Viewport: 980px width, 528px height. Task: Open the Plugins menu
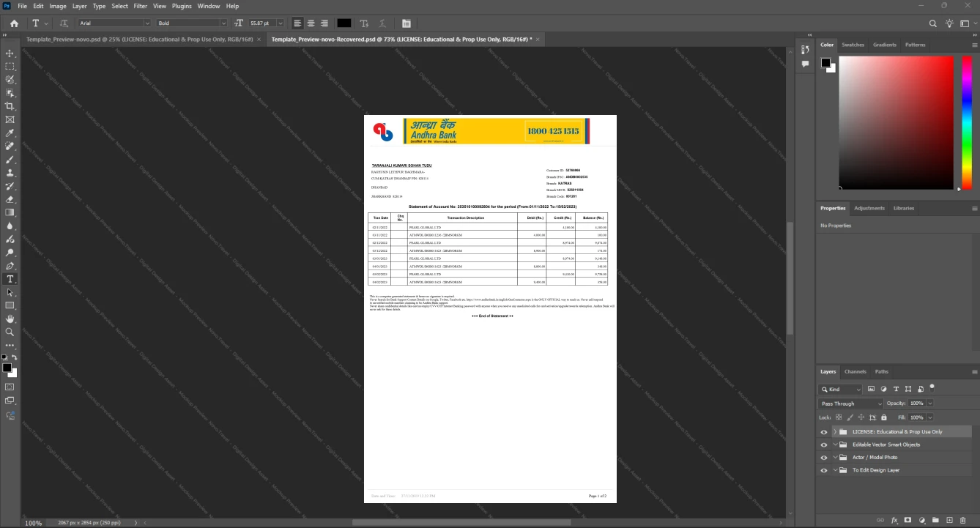182,6
